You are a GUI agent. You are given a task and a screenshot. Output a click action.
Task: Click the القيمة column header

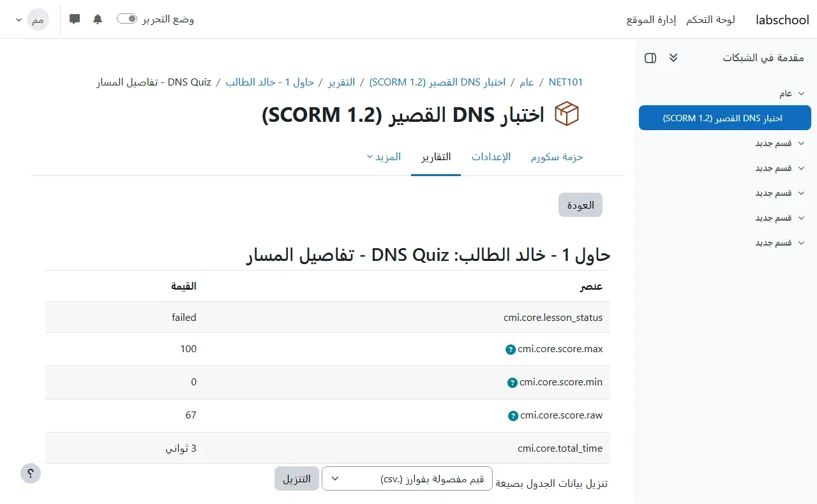click(184, 286)
